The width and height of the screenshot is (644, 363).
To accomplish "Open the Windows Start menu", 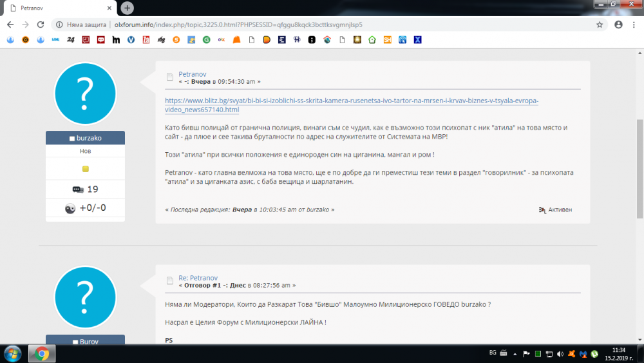I will click(13, 353).
